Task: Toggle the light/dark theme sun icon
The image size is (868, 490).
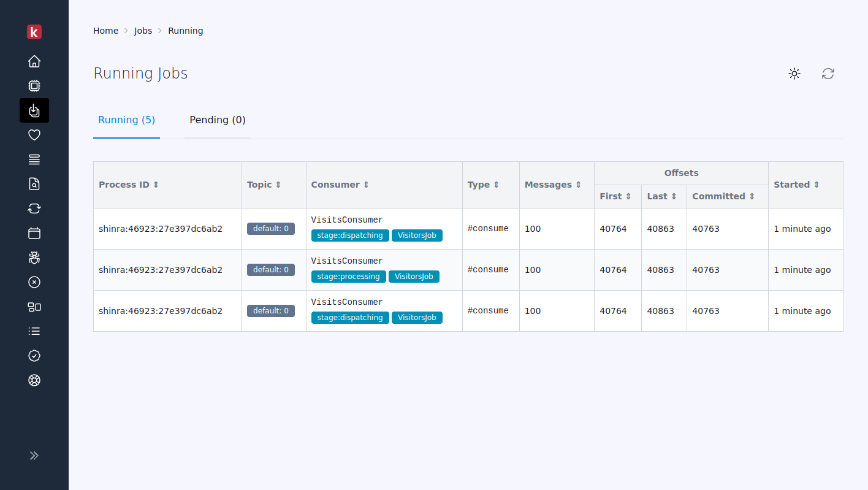Action: (x=794, y=74)
